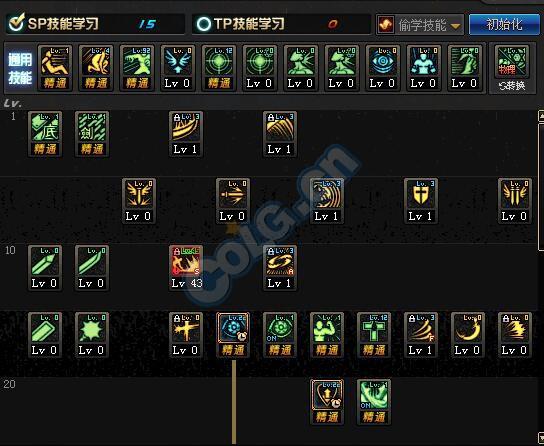
Task: Select the blue eye general skill icon
Action: (382, 68)
